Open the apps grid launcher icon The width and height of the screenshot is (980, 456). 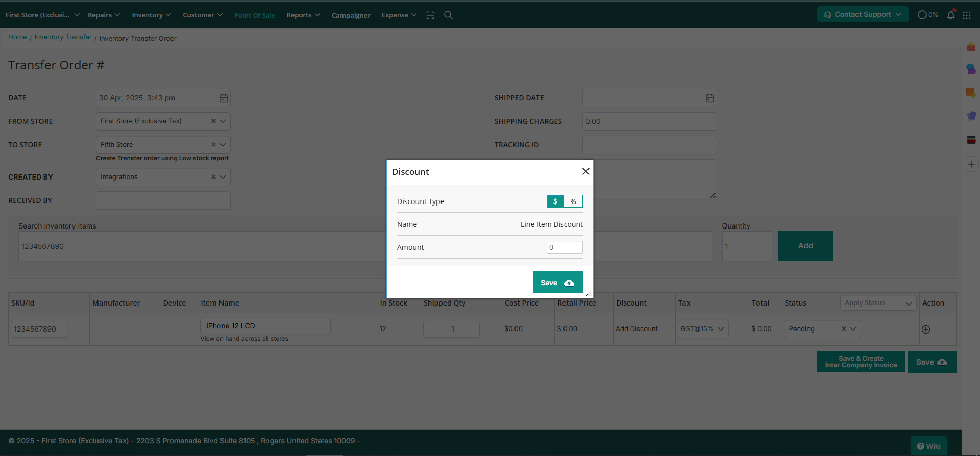click(967, 15)
